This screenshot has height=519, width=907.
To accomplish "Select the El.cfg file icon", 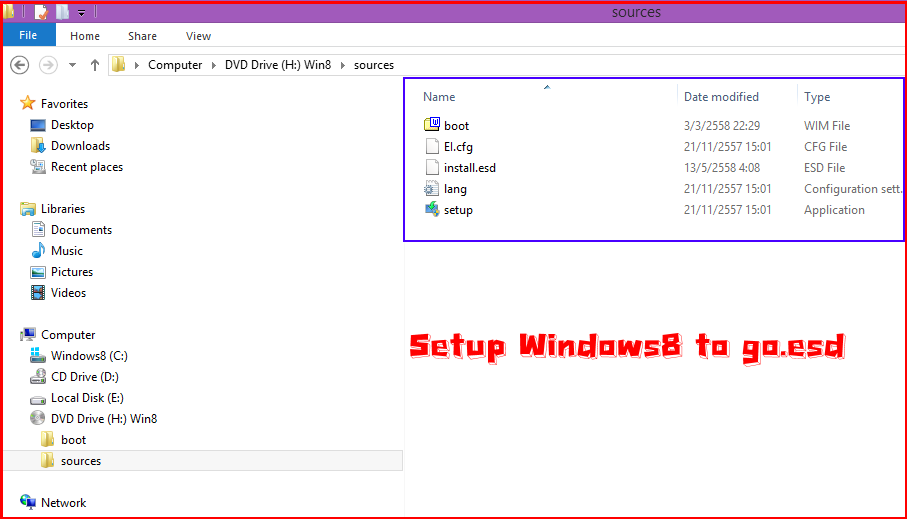I will pyautogui.click(x=432, y=146).
